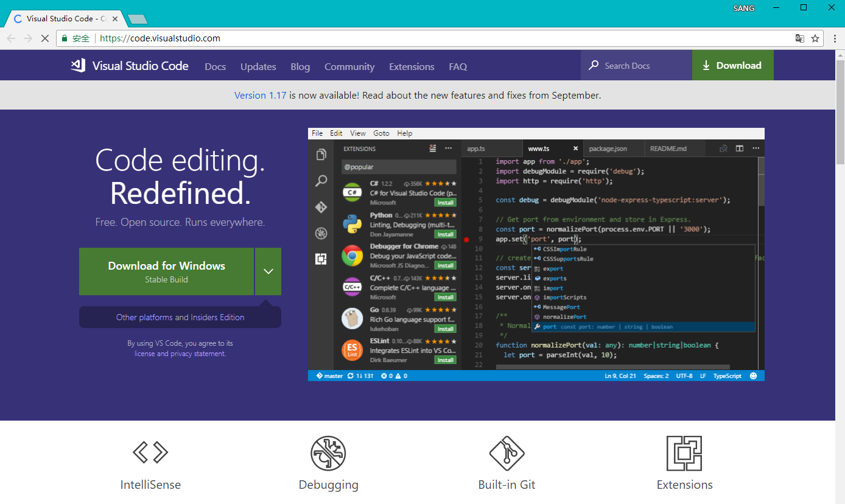This screenshot has width=845, height=504.
Task: Open the Extensions panel More Actions menu
Action: (x=448, y=148)
